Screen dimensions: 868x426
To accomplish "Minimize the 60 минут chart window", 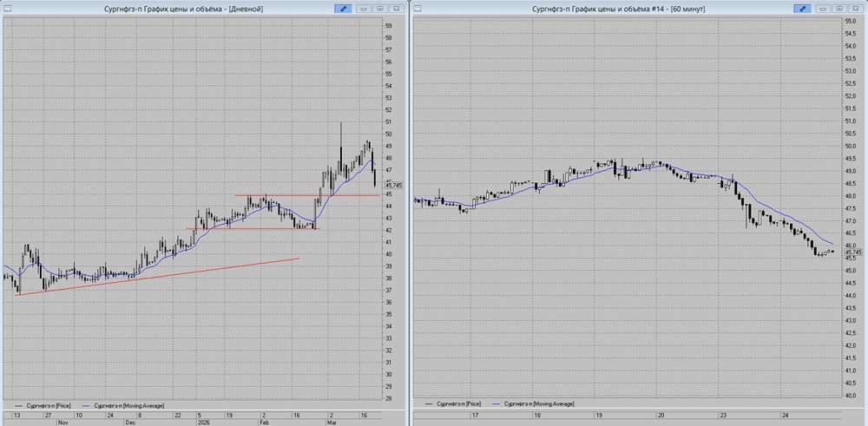I will (823, 9).
